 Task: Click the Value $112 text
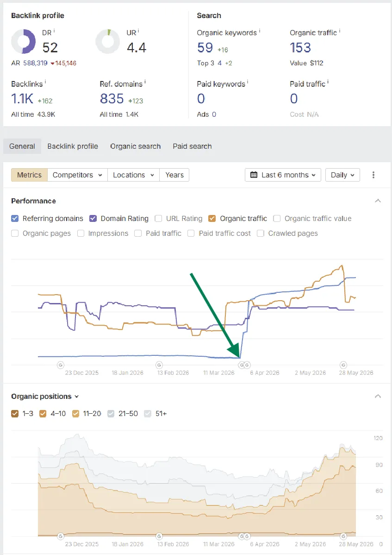[x=306, y=63]
